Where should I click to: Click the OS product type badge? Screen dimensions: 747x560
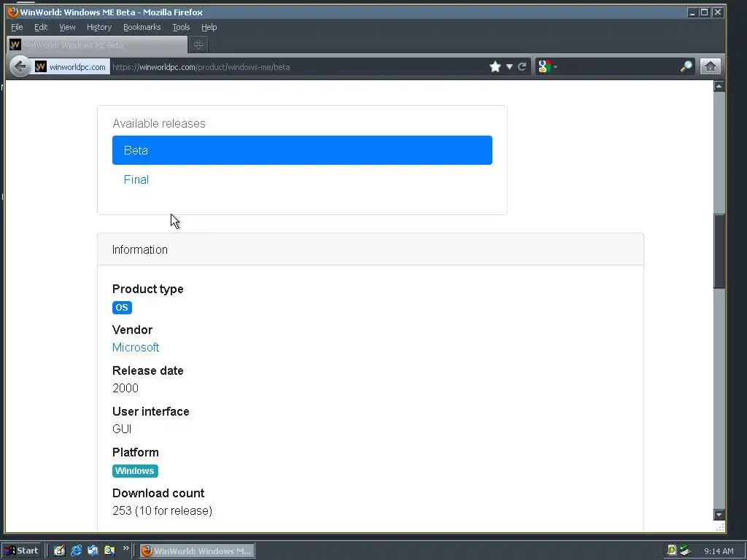point(122,307)
